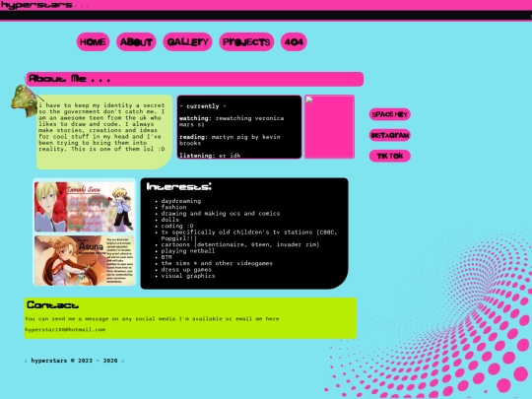Click the 'BTR' interest item
This screenshot has height=399, width=532.
[x=166, y=257]
